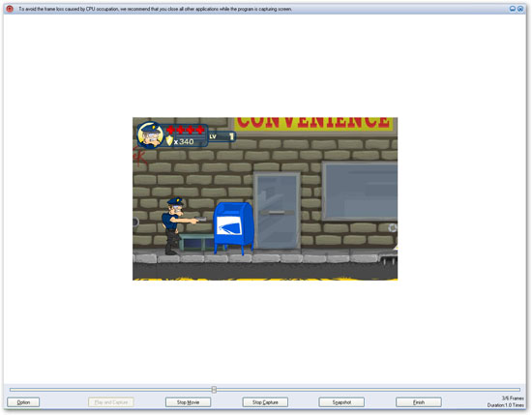532x415 pixels.
Task: Click the playback slider handle
Action: pyautogui.click(x=214, y=389)
